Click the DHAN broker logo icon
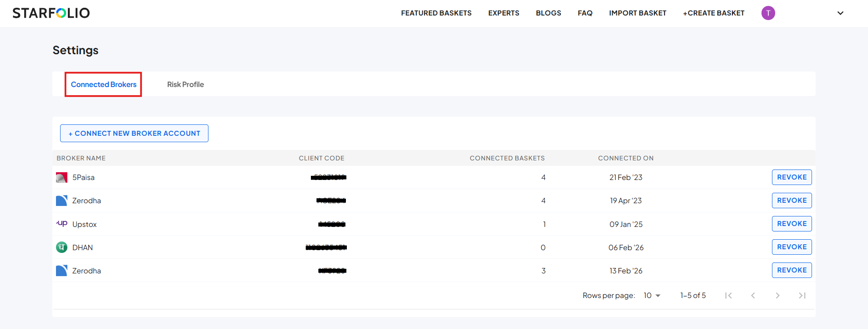This screenshot has height=329, width=868. pyautogui.click(x=61, y=247)
